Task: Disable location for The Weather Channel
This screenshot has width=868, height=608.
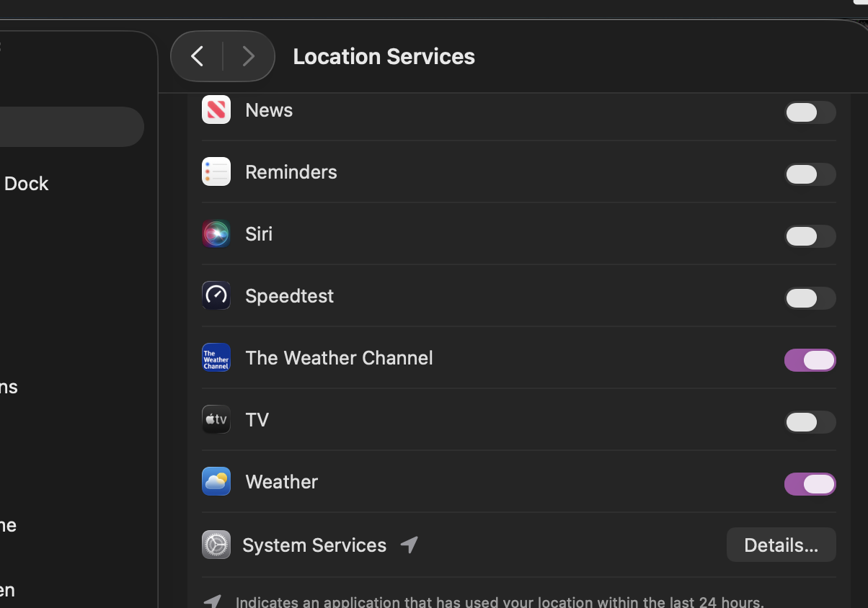Action: coord(810,360)
